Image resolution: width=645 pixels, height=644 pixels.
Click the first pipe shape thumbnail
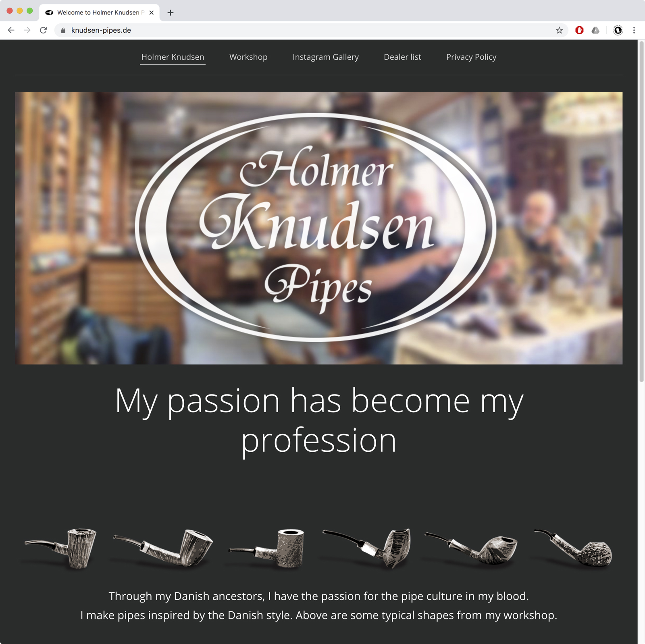[x=61, y=548]
